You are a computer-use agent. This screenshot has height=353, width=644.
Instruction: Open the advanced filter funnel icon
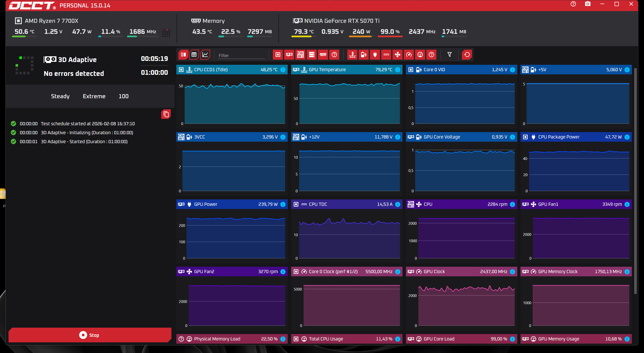pos(450,55)
